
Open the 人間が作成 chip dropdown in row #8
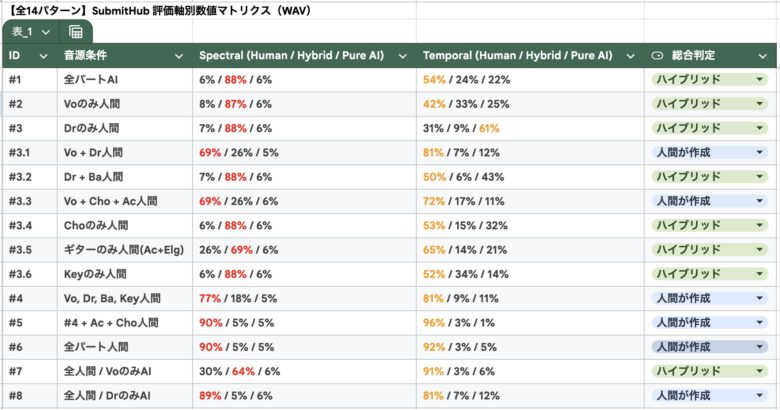[760, 396]
